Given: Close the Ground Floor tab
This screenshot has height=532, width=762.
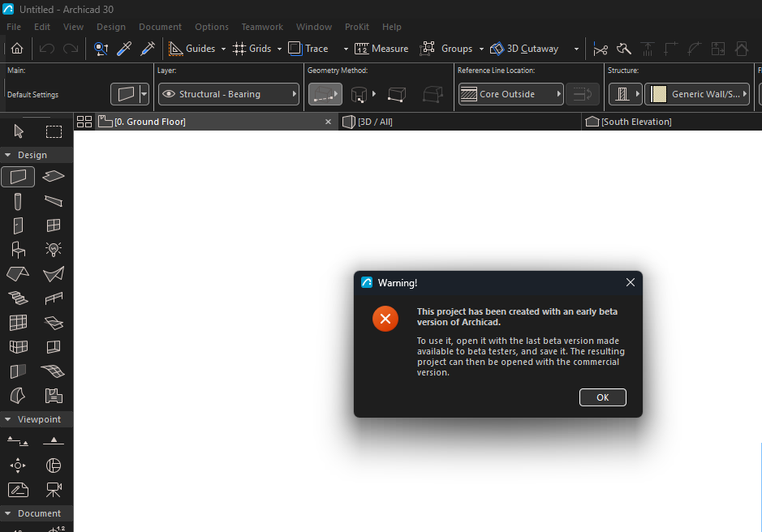Looking at the screenshot, I should tap(328, 122).
